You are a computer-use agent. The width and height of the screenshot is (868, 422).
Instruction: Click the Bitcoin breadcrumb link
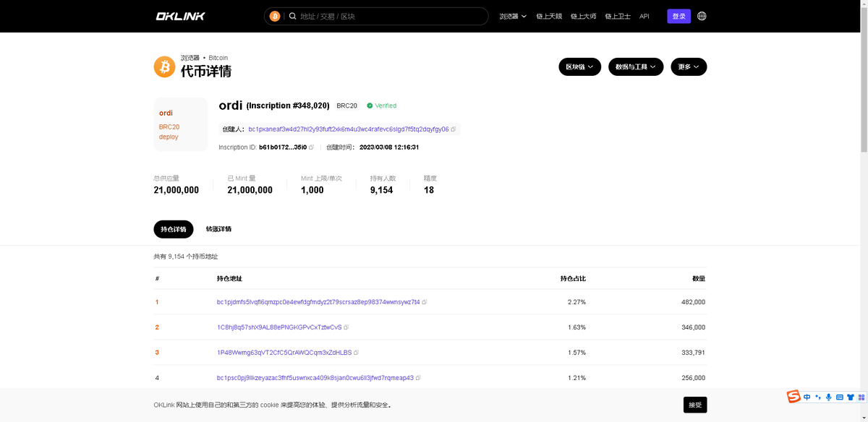pos(218,58)
